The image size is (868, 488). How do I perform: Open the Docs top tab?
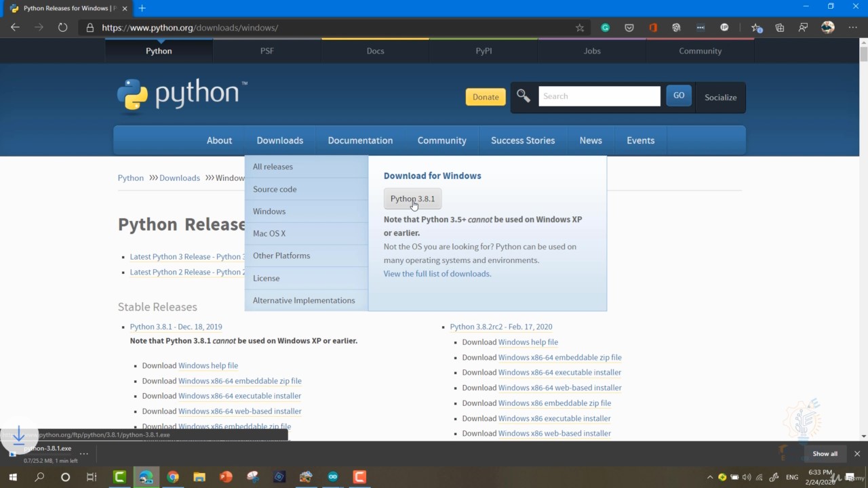click(375, 51)
